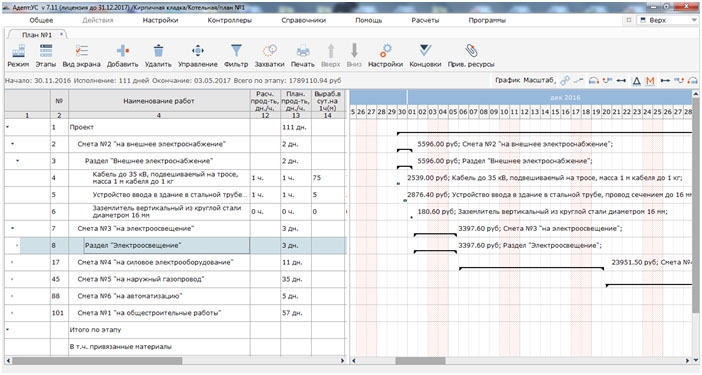This screenshot has width=702, height=375.
Task: Click the Расч. прод-ть column header
Action: click(265, 101)
